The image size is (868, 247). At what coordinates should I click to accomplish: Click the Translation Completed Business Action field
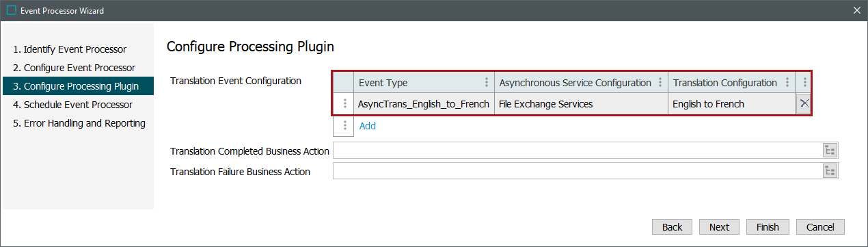[x=578, y=151]
